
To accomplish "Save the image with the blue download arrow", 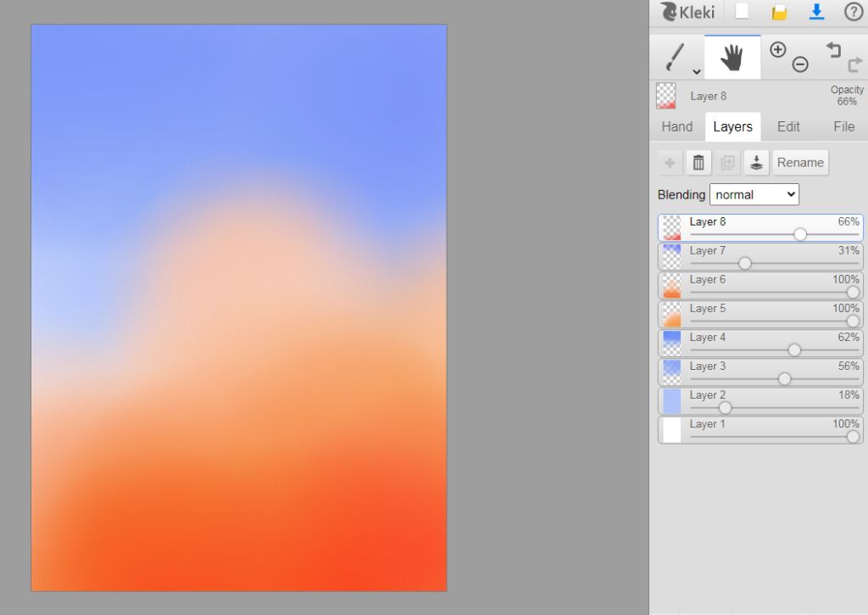I will 816,12.
